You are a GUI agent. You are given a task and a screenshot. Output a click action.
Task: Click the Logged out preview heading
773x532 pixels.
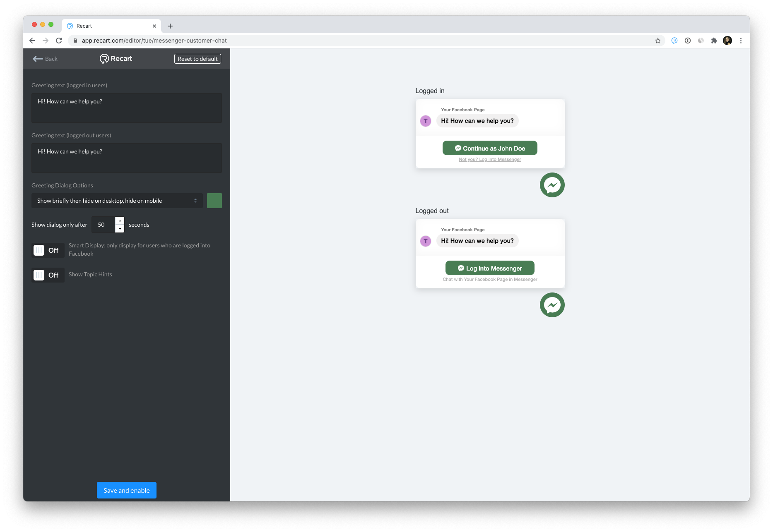click(x=432, y=211)
